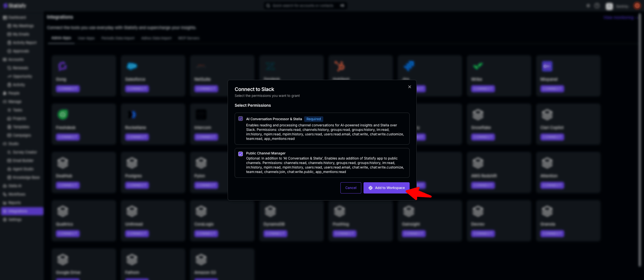Uncheck Public Channel Manager permission
The width and height of the screenshot is (644, 280).
tap(241, 154)
